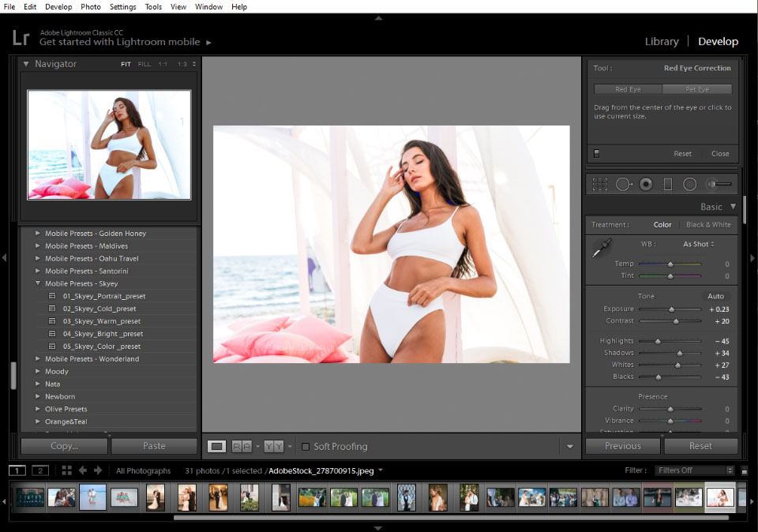Image resolution: width=758 pixels, height=532 pixels.
Task: Adjust the Exposure slider handle
Action: pyautogui.click(x=671, y=309)
